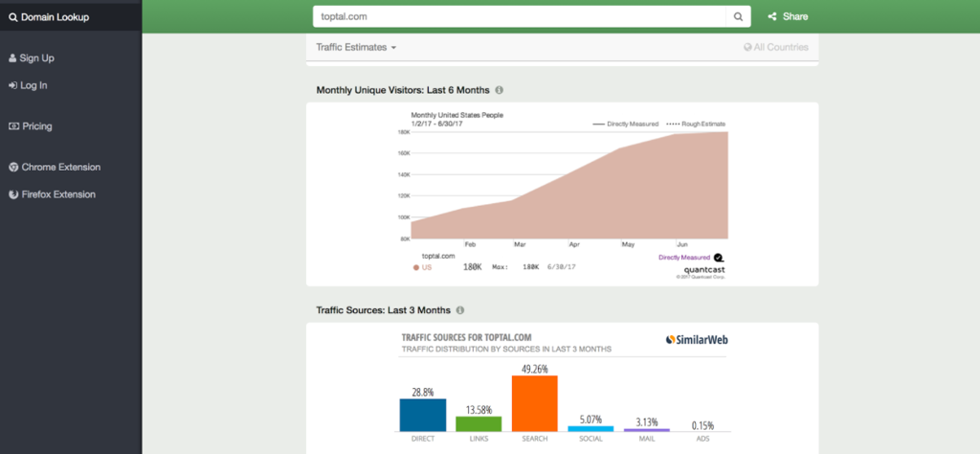Click the 28.8% direct value
Image resolution: width=980 pixels, height=454 pixels.
tap(422, 392)
